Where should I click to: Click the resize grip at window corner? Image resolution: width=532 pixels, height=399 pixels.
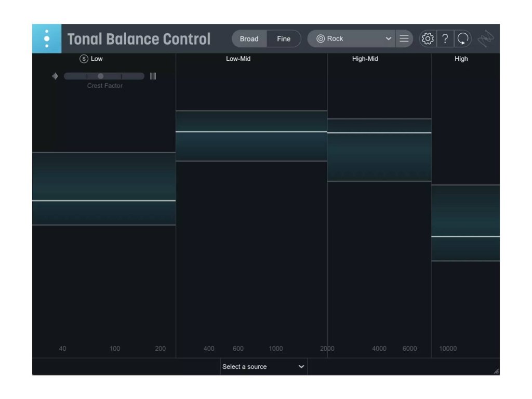(x=496, y=371)
